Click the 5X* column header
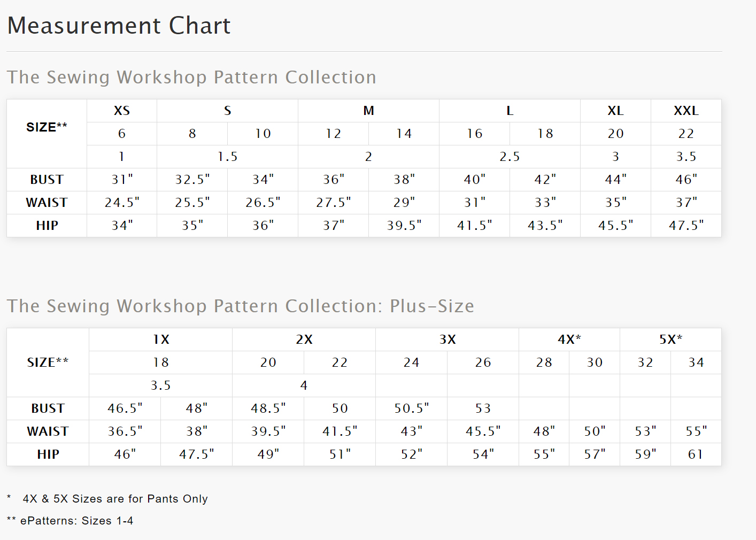This screenshot has width=756, height=540. (x=670, y=340)
